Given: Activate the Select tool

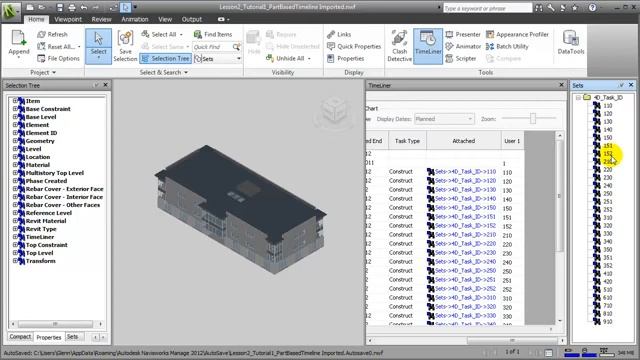Looking at the screenshot, I should pos(98,46).
